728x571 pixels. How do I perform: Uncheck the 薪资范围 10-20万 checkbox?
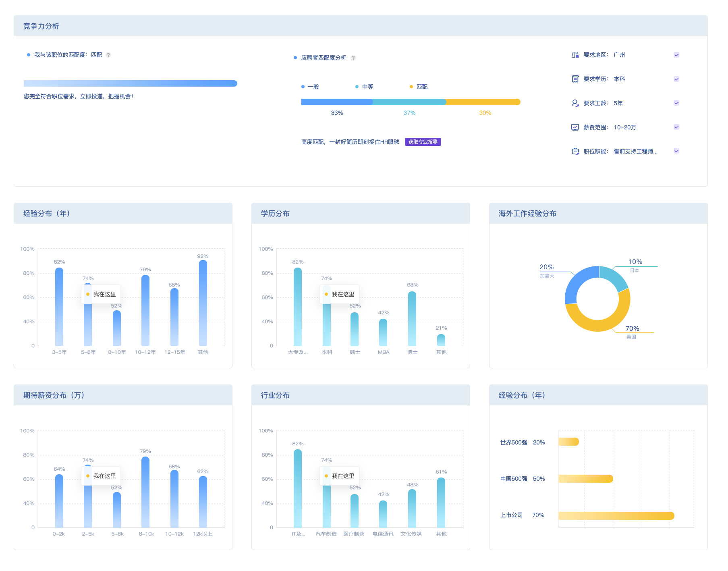(676, 127)
